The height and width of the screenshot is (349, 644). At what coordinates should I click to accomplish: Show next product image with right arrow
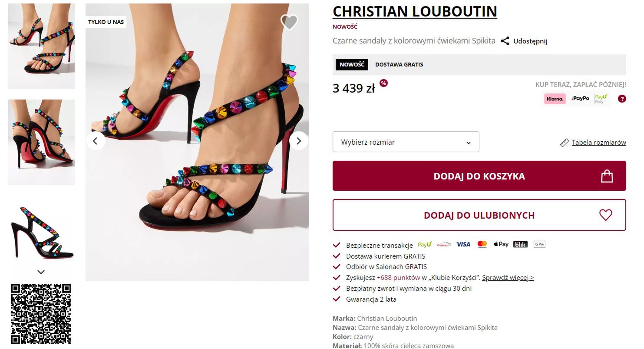tap(298, 141)
